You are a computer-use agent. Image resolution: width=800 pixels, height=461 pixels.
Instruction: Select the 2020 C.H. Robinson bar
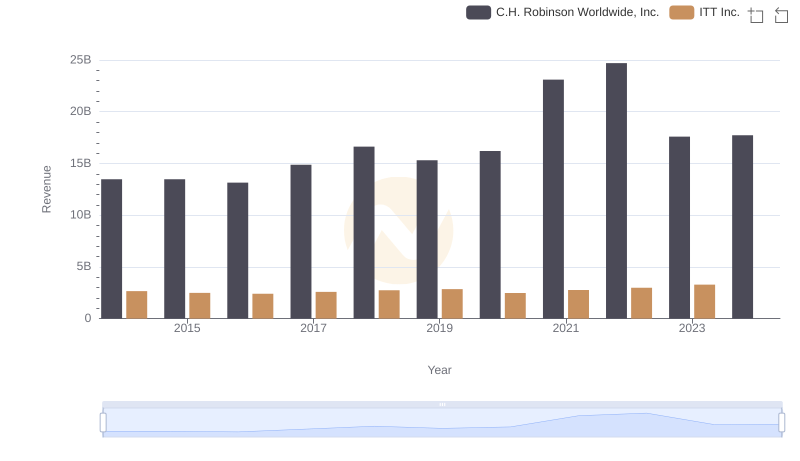point(490,235)
